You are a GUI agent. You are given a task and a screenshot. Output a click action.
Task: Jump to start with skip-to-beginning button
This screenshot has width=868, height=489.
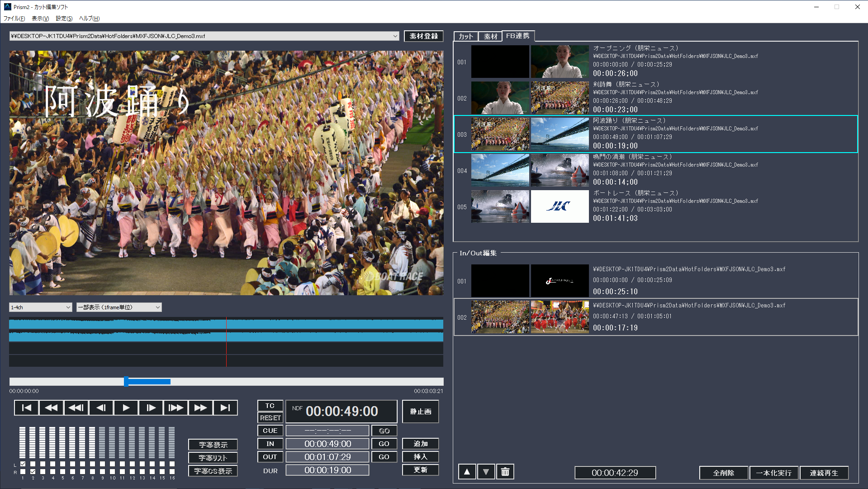click(26, 407)
